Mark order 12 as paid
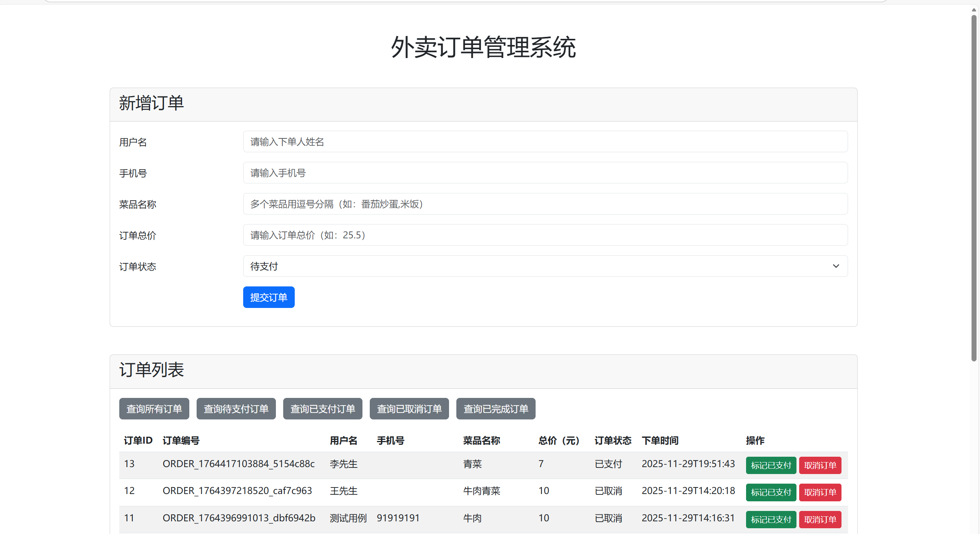Screen dimensions: 980x534 (x=771, y=492)
